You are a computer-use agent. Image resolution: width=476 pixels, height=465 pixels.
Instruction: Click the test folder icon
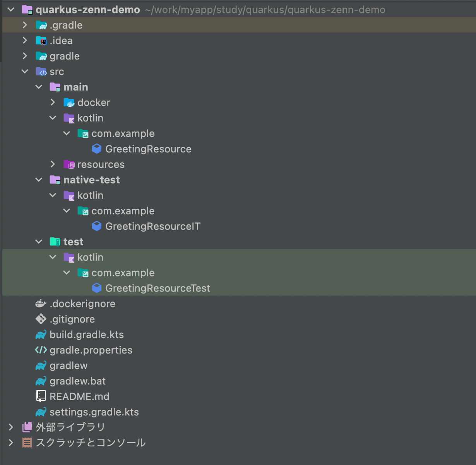(55, 242)
